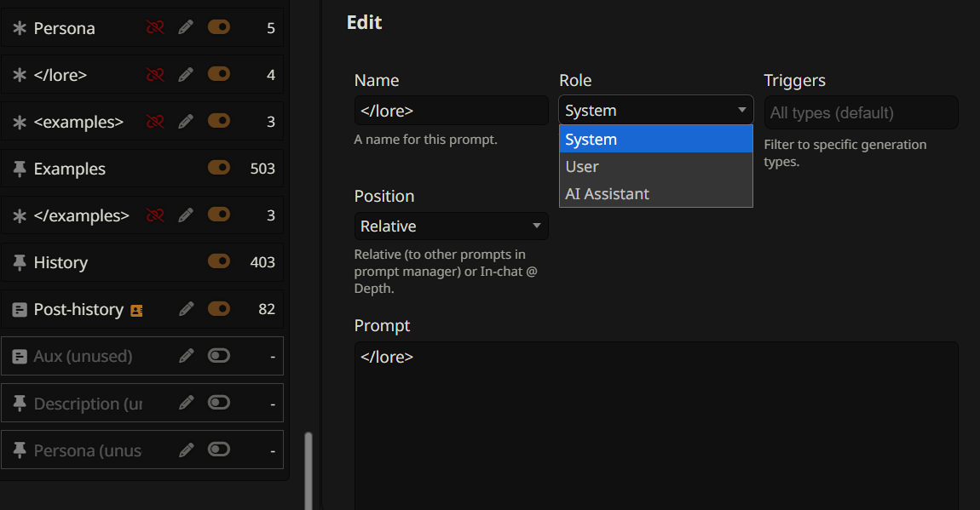Select the Examples prompt name
980x510 pixels.
69,169
